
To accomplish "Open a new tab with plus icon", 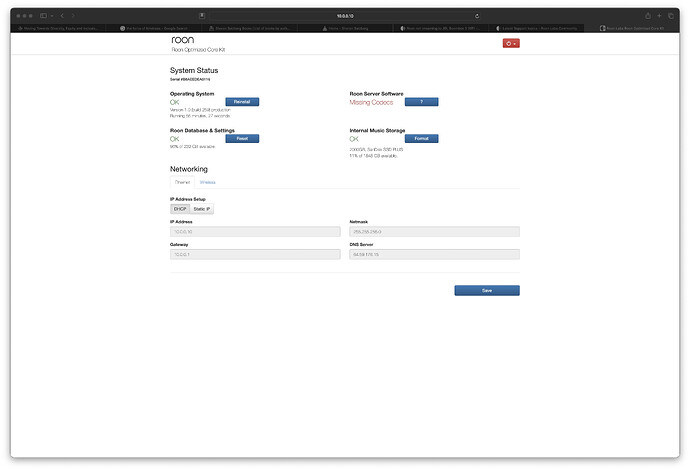I will [661, 16].
